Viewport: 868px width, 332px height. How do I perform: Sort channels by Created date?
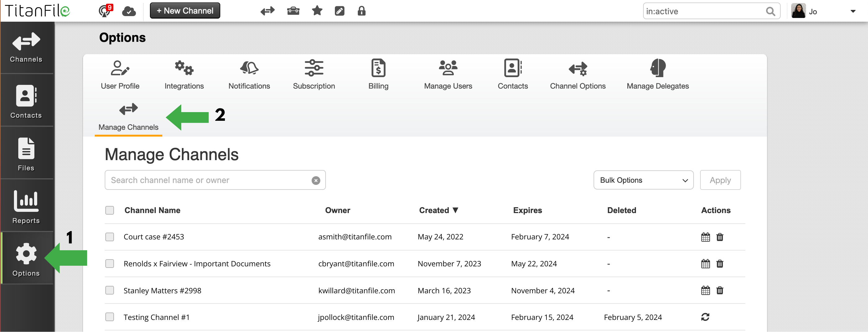438,210
